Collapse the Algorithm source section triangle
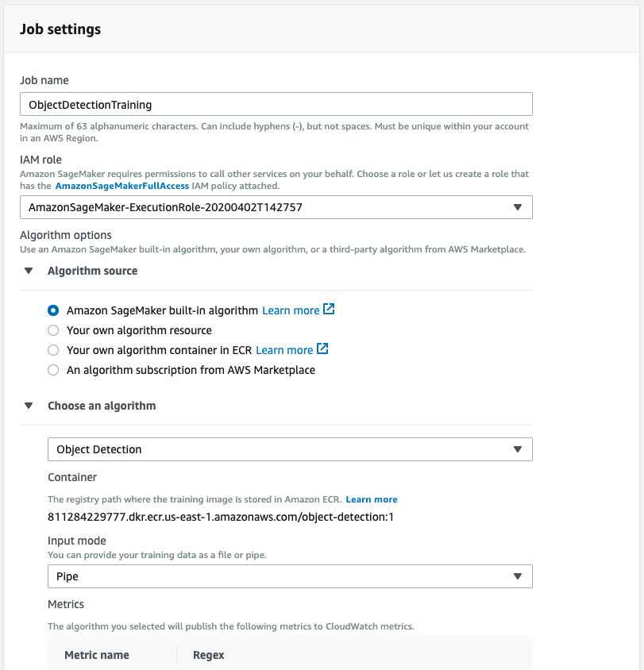Image resolution: width=644 pixels, height=670 pixels. pyautogui.click(x=29, y=271)
